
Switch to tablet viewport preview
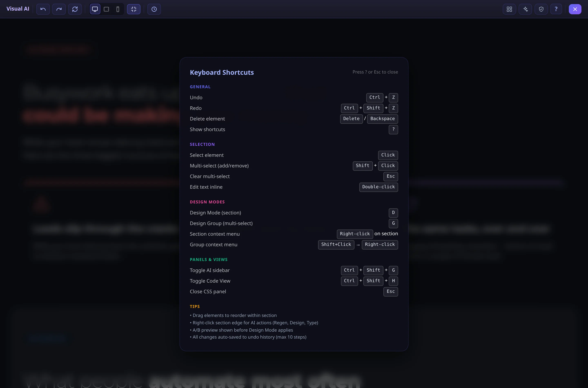106,9
